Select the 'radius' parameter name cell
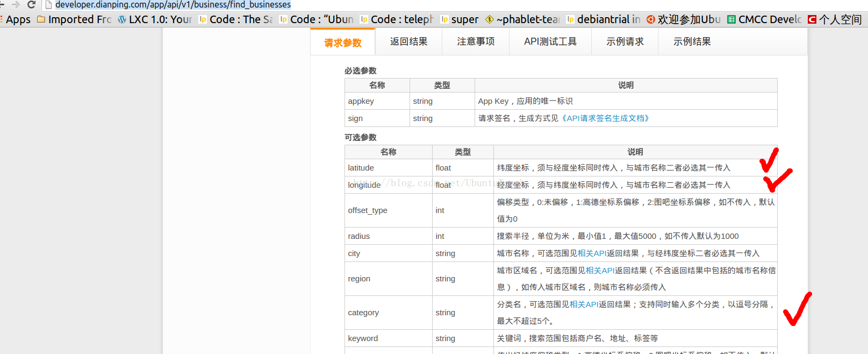868x354 pixels. [389, 236]
